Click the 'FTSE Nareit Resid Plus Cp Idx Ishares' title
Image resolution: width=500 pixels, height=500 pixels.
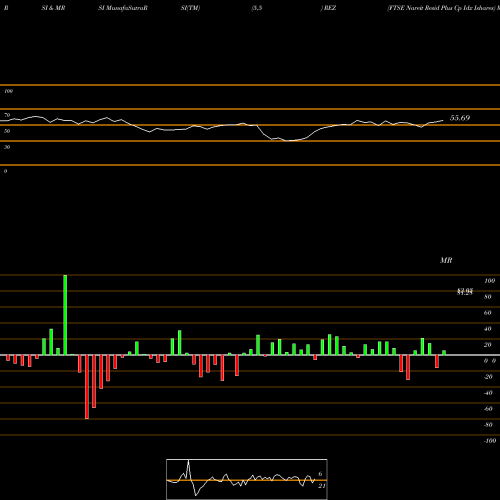click(441, 8)
